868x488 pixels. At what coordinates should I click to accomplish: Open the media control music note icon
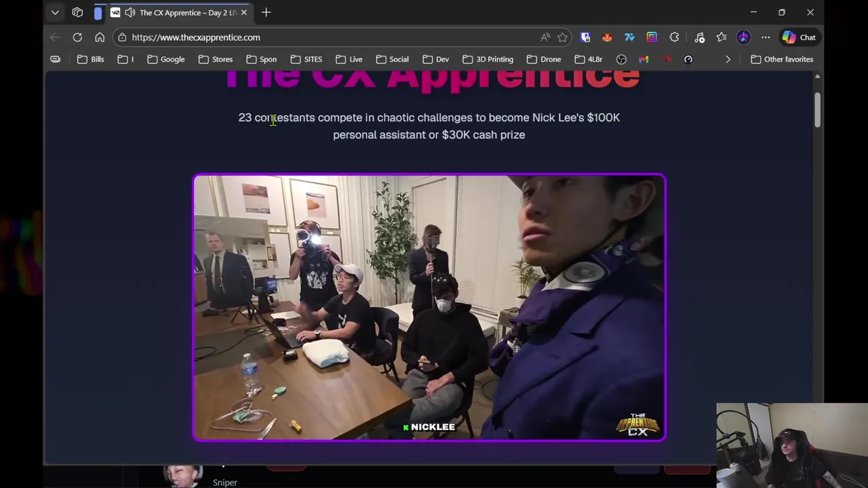(x=699, y=37)
